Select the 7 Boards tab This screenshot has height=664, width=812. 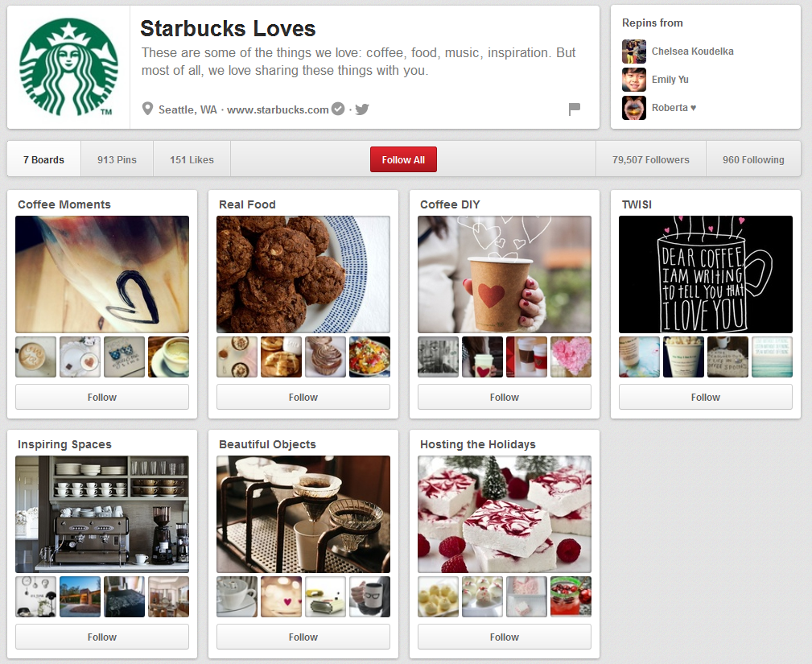pyautogui.click(x=44, y=159)
